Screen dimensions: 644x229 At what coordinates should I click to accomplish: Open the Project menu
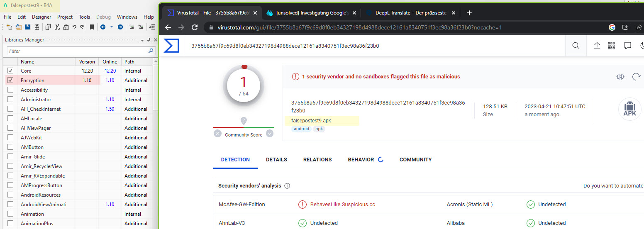(x=65, y=17)
